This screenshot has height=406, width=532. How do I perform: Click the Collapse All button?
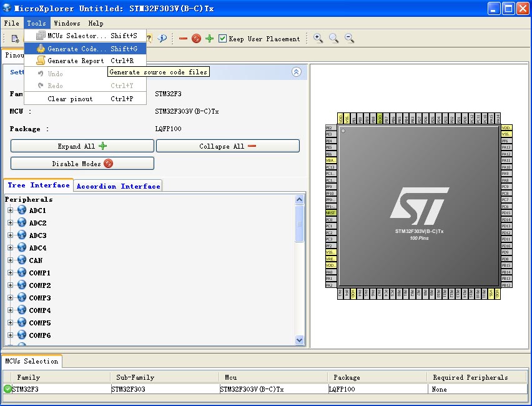[x=228, y=146]
